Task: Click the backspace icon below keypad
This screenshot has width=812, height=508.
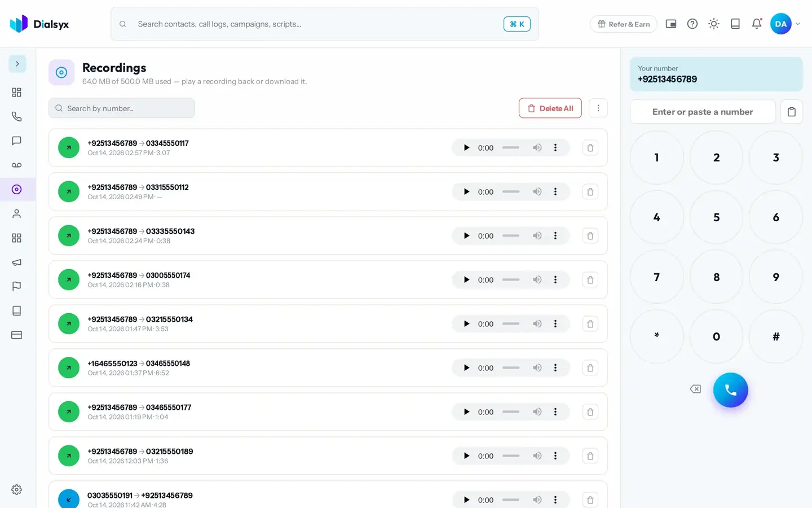Action: click(x=695, y=389)
